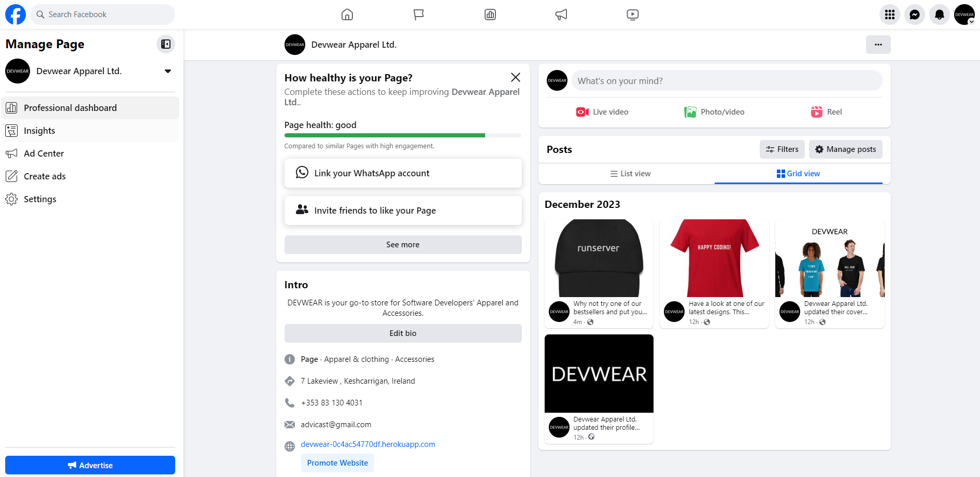Open the cover photo update post

pos(830,258)
